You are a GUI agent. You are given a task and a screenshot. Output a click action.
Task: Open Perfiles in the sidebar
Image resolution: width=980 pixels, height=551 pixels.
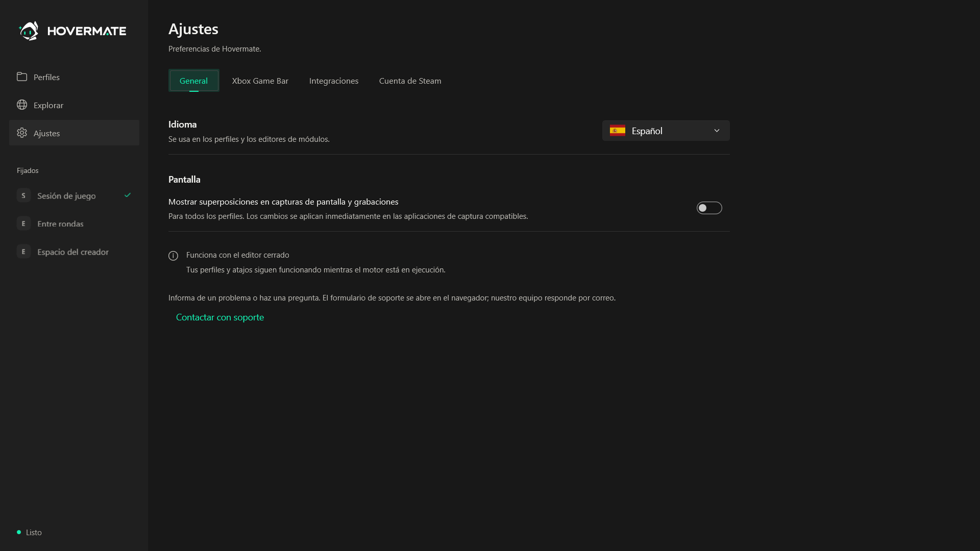coord(74,77)
